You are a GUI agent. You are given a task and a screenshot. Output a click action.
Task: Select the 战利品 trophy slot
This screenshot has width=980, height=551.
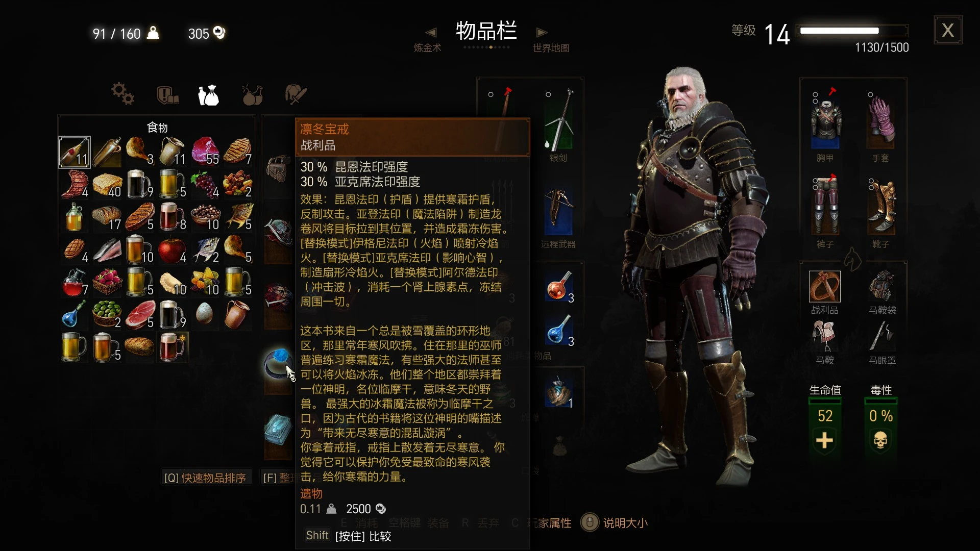(x=825, y=286)
